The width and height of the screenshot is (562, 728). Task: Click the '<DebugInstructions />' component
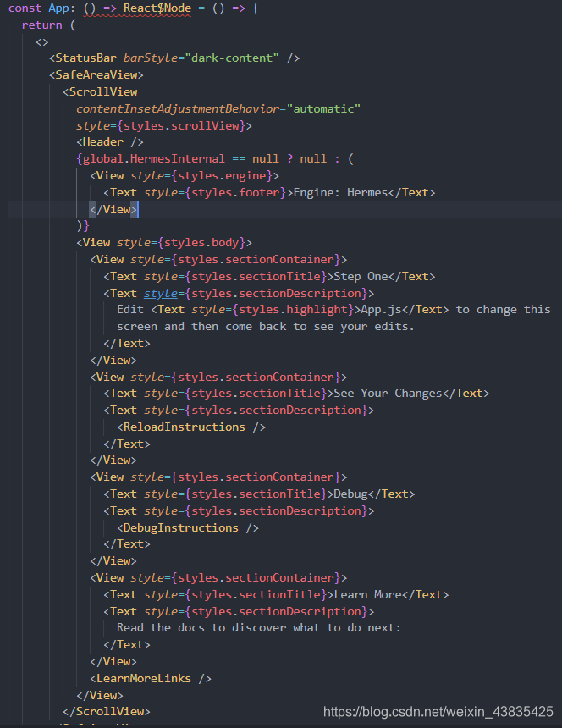click(x=188, y=528)
